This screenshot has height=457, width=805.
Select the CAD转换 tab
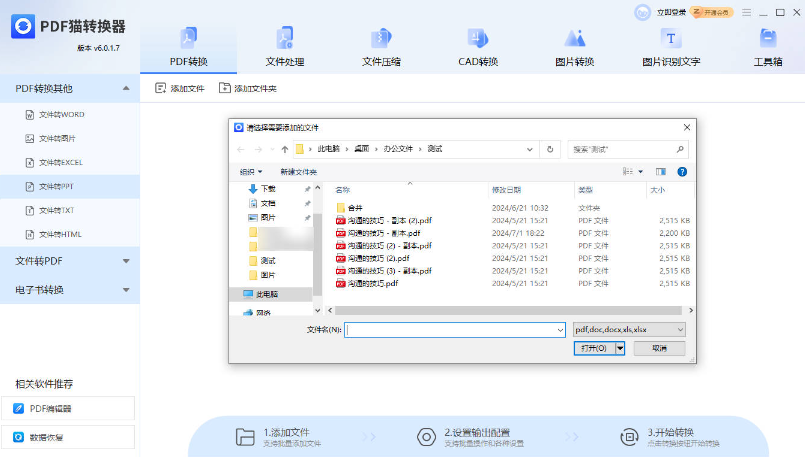[x=478, y=47]
